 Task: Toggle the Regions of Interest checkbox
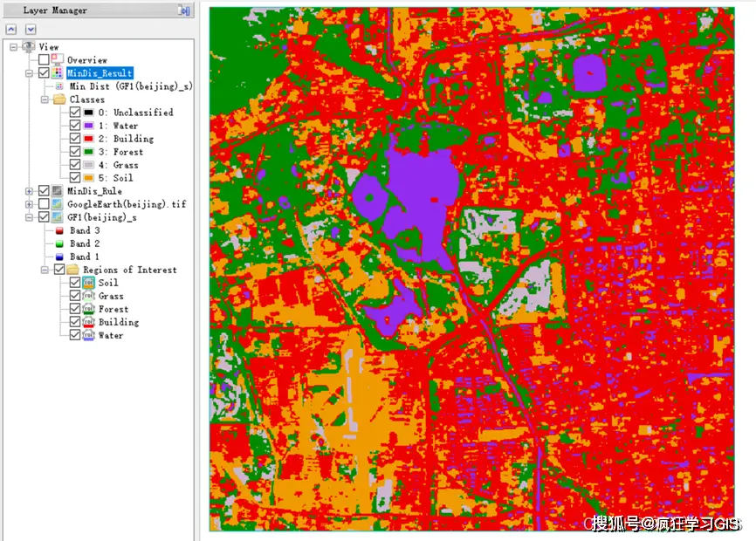[59, 270]
